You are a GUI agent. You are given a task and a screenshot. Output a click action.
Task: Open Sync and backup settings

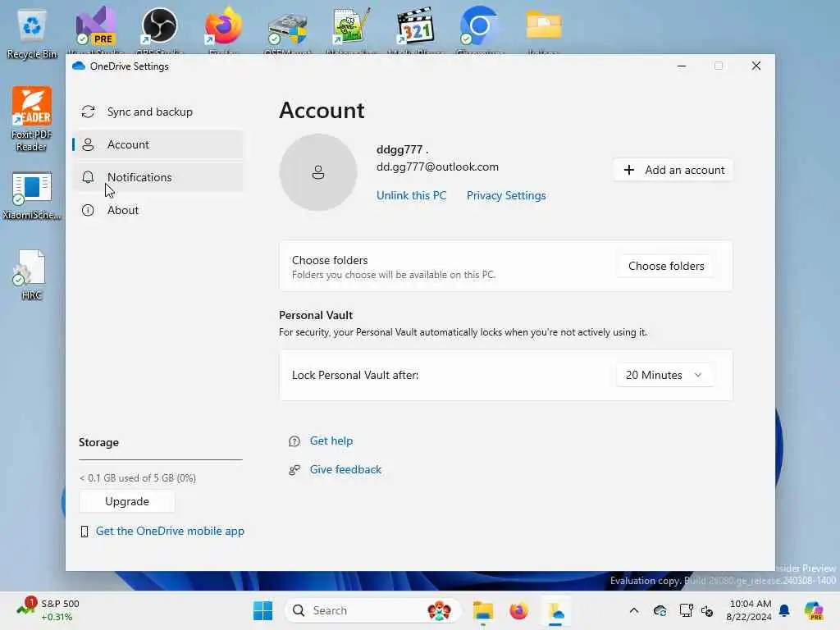click(x=158, y=112)
